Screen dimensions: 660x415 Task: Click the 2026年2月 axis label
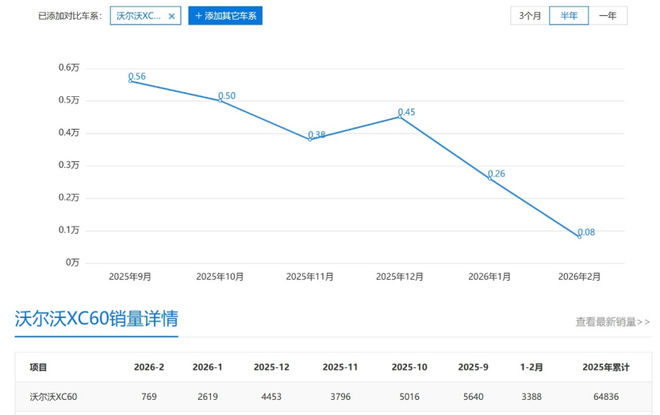coord(579,277)
